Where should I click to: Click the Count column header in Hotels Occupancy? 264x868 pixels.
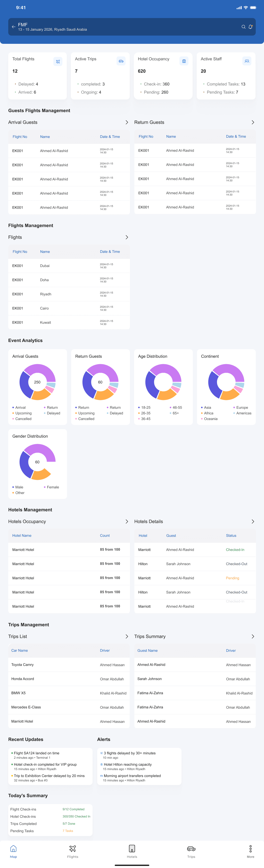(x=104, y=536)
